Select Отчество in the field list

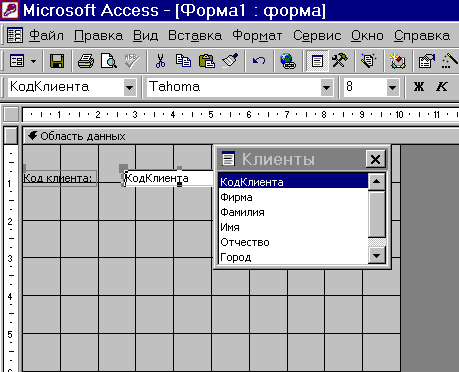click(293, 242)
